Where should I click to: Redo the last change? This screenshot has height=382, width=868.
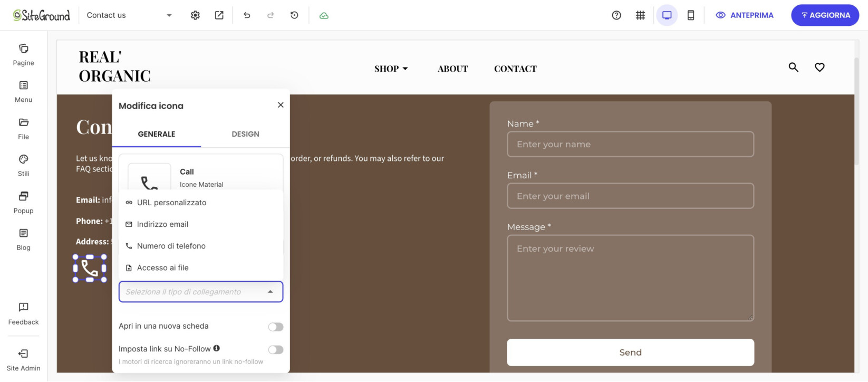(x=271, y=15)
